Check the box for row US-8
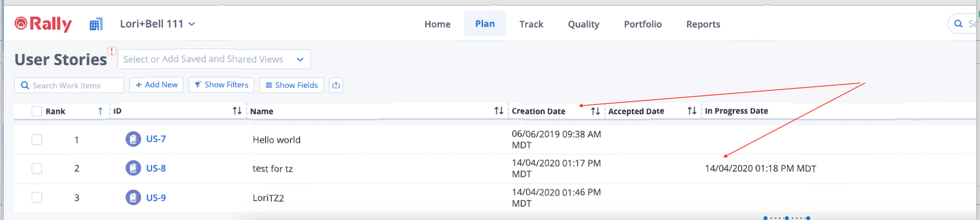The image size is (980, 220). pos(37,168)
